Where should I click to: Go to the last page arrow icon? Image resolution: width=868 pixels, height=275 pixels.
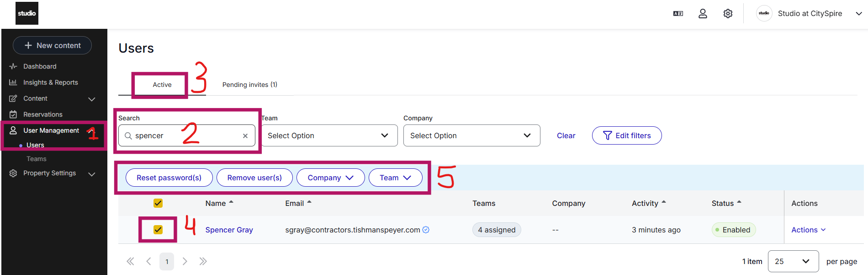tap(203, 261)
